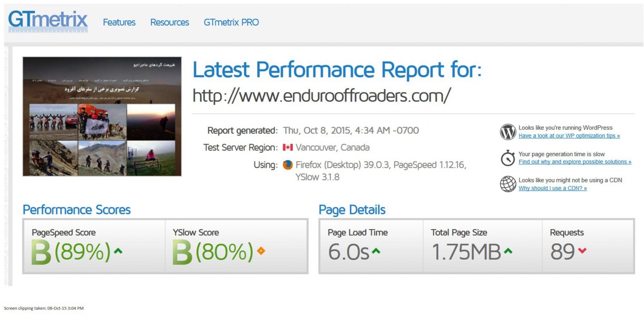Image resolution: width=644 pixels, height=322 pixels.
Task: Click the 'Performance Scores' heading
Action: (76, 210)
